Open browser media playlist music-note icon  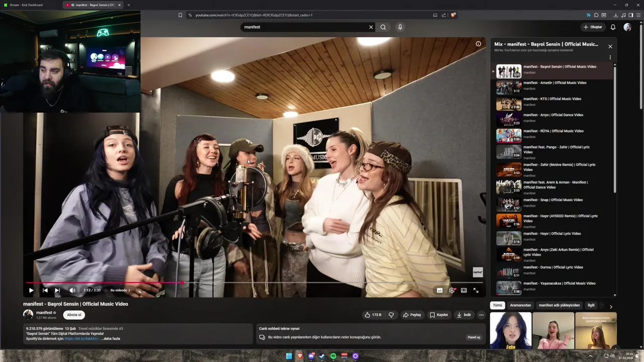point(623,15)
